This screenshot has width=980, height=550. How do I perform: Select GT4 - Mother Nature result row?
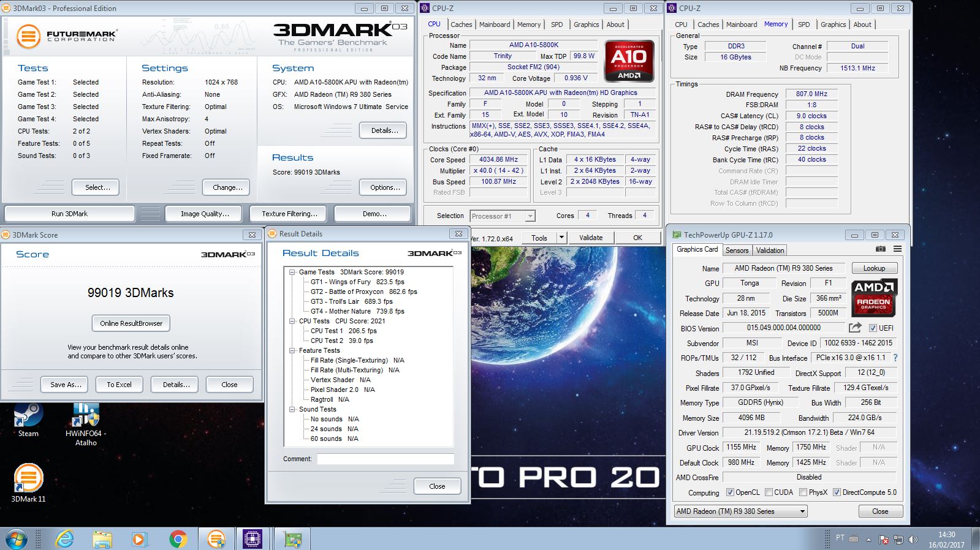pyautogui.click(x=357, y=311)
